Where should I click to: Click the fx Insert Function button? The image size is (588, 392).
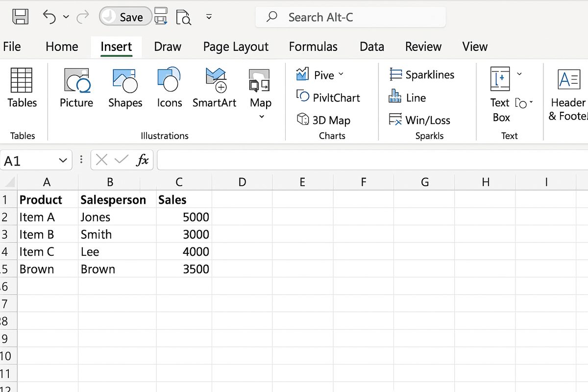[143, 160]
